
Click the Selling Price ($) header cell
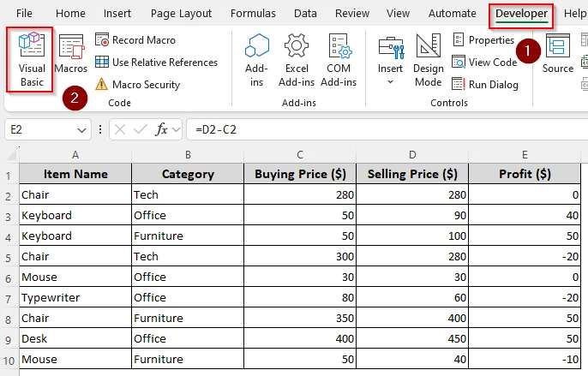pos(412,174)
